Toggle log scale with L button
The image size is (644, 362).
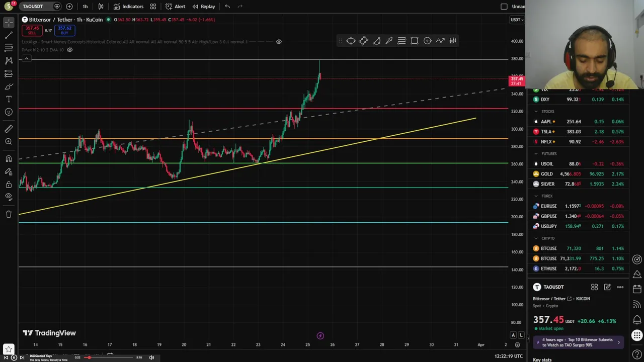pyautogui.click(x=521, y=335)
